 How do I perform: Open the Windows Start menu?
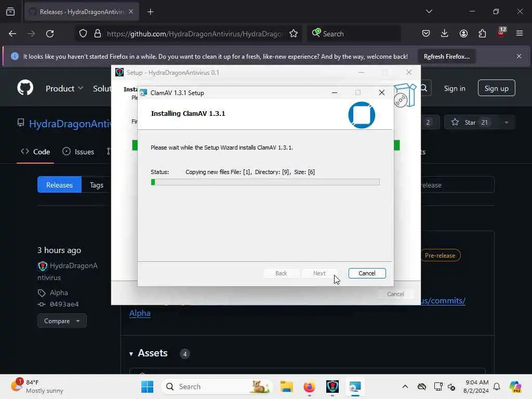147,387
